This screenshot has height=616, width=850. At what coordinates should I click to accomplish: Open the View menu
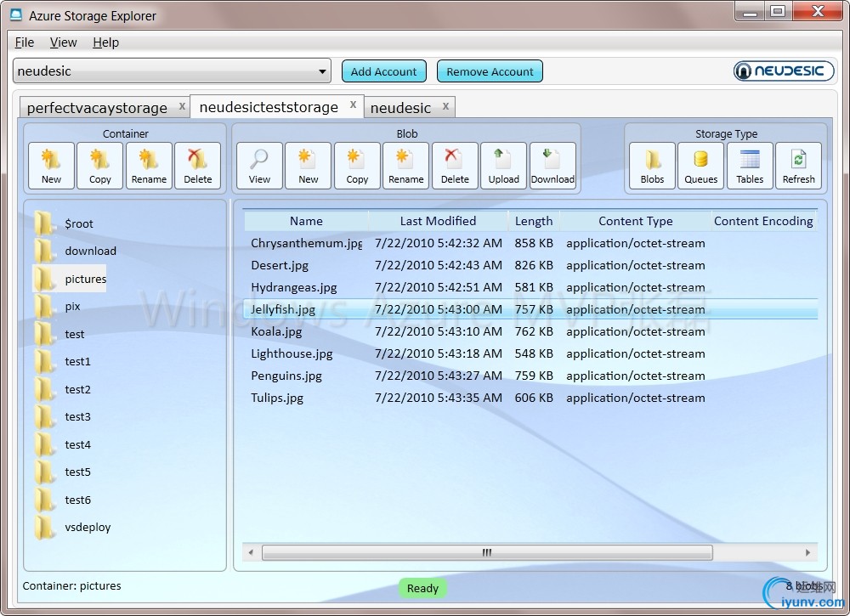tap(64, 42)
